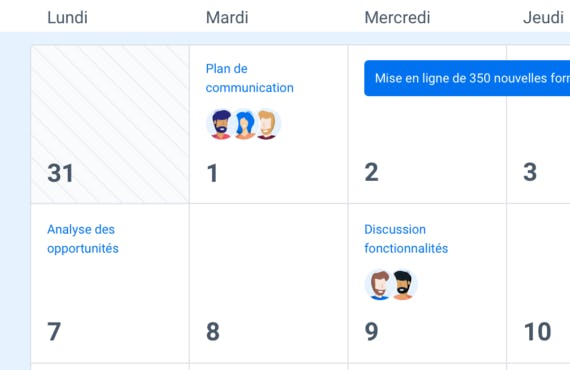Screen dimensions: 570x370
Task: Open the Plan de communication event
Action: [249, 78]
